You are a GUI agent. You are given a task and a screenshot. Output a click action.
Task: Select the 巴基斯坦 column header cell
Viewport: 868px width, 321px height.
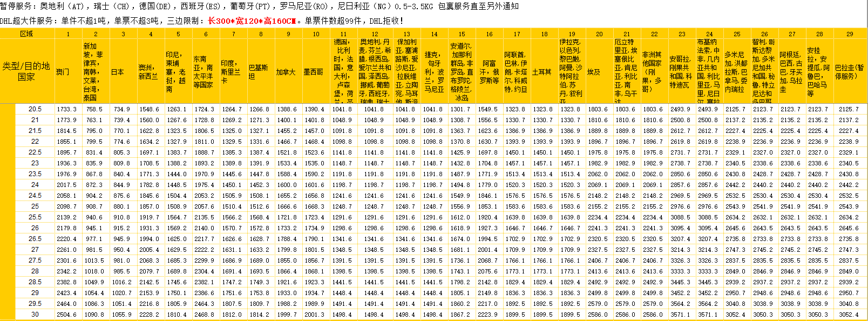pos(259,72)
